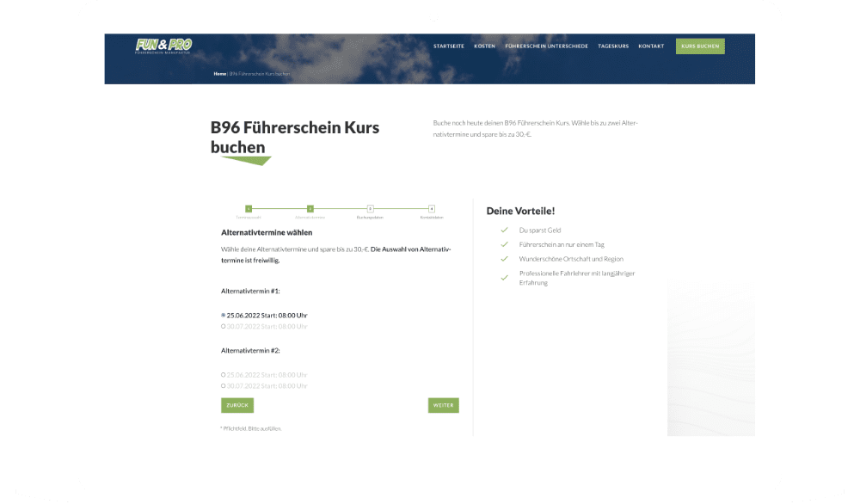Click the Kurs buchen header button
This screenshot has height=504, width=860.
click(x=700, y=46)
